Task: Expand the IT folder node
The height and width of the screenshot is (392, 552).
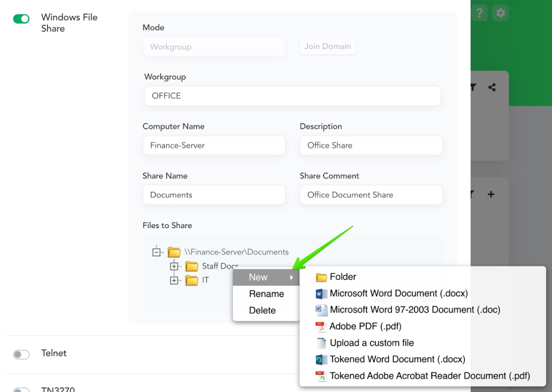Action: (174, 280)
